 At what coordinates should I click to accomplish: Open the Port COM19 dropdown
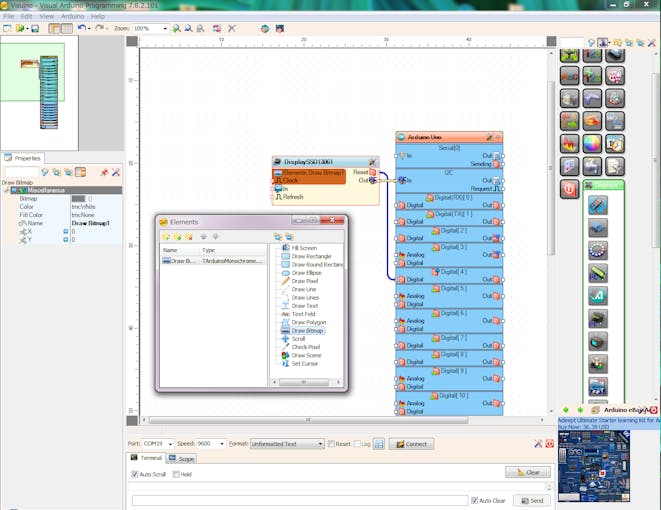pos(170,444)
